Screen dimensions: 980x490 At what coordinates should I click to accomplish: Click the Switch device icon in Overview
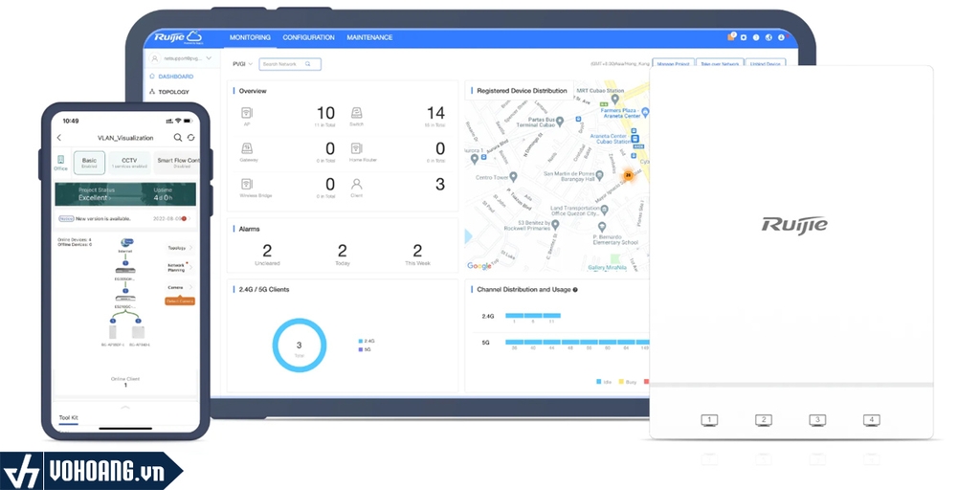356,113
